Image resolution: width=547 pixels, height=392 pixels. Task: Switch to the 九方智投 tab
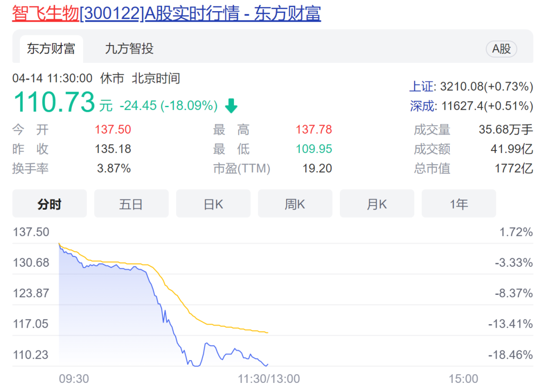129,49
